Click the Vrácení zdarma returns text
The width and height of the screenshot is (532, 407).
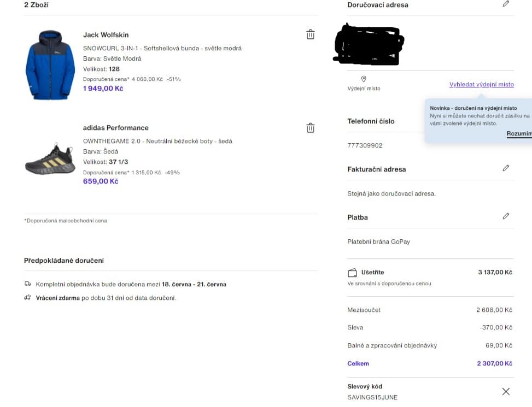click(x=106, y=298)
